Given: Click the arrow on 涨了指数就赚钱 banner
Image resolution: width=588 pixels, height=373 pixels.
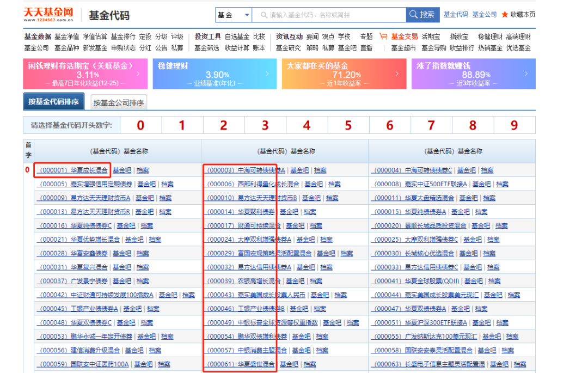Looking at the screenshot, I should click(x=526, y=74).
